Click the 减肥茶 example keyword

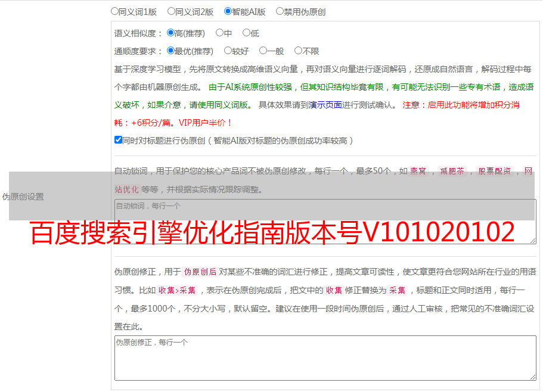click(452, 171)
